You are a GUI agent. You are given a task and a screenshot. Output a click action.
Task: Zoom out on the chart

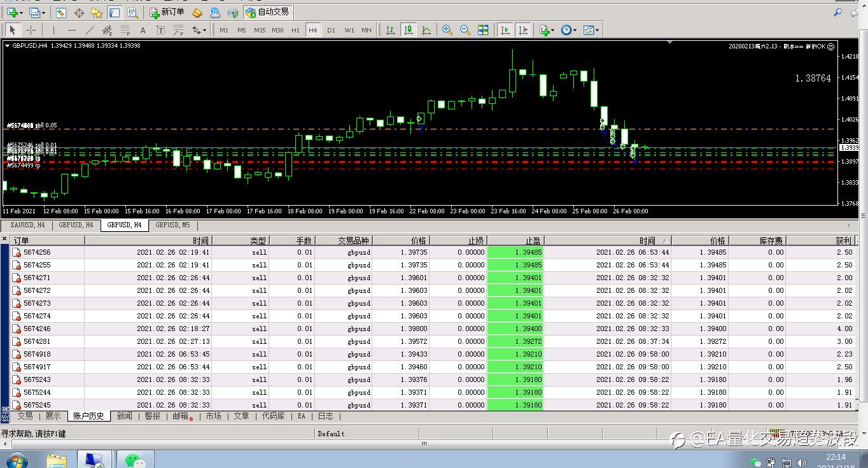(x=465, y=30)
